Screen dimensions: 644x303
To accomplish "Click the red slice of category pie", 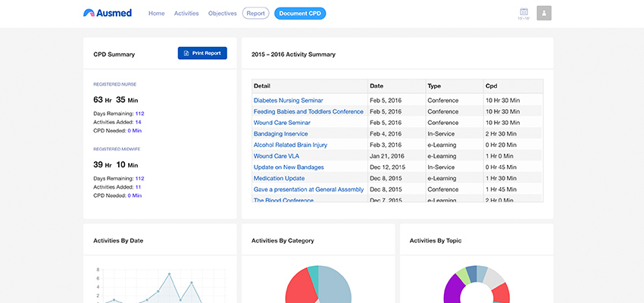I will [300, 287].
